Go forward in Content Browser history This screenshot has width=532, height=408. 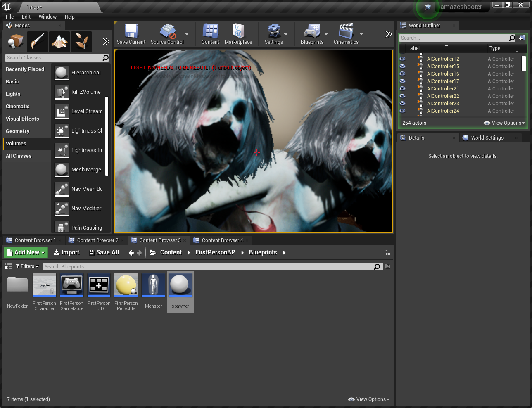(139, 253)
